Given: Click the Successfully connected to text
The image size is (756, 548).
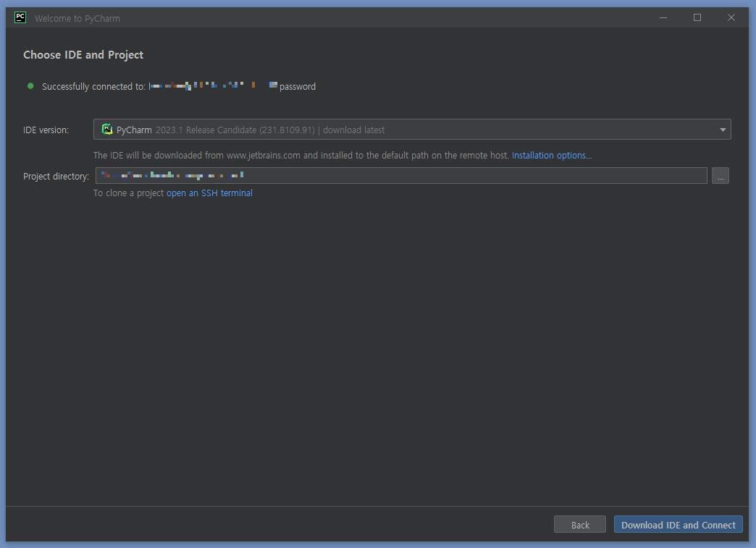Looking at the screenshot, I should pyautogui.click(x=93, y=86).
